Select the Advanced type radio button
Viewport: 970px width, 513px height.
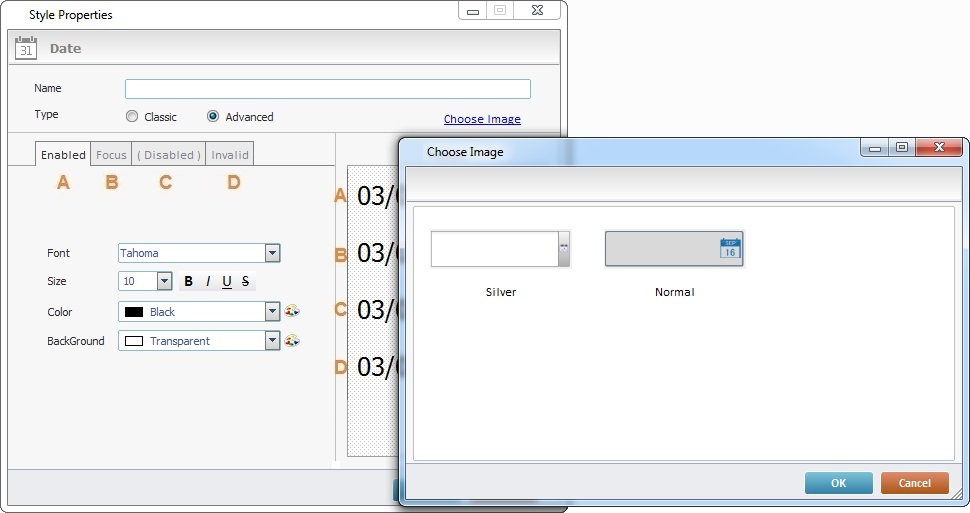[x=213, y=117]
